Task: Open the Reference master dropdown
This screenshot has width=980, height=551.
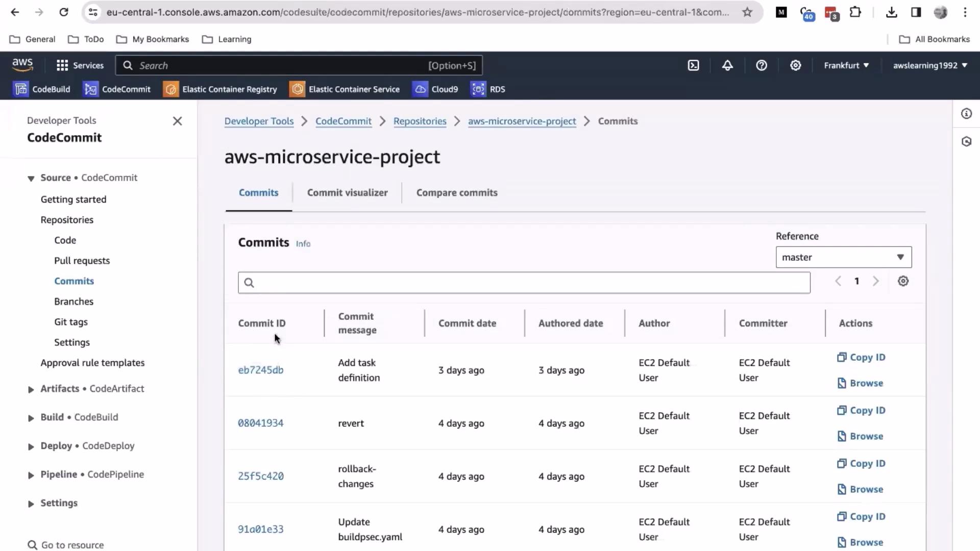Action: click(x=844, y=257)
